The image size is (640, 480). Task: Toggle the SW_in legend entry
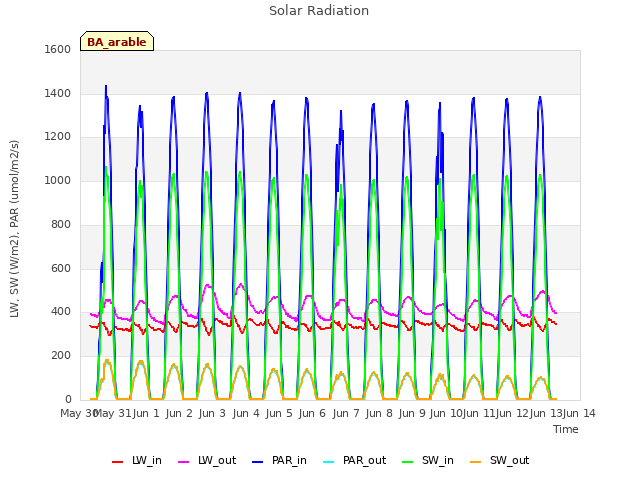tap(428, 461)
